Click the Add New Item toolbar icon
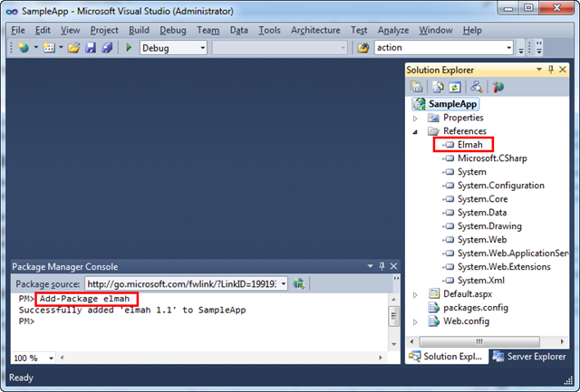 pos(49,48)
